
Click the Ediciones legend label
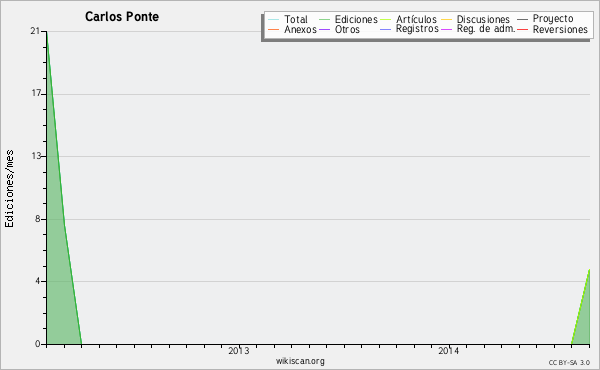pyautogui.click(x=356, y=19)
